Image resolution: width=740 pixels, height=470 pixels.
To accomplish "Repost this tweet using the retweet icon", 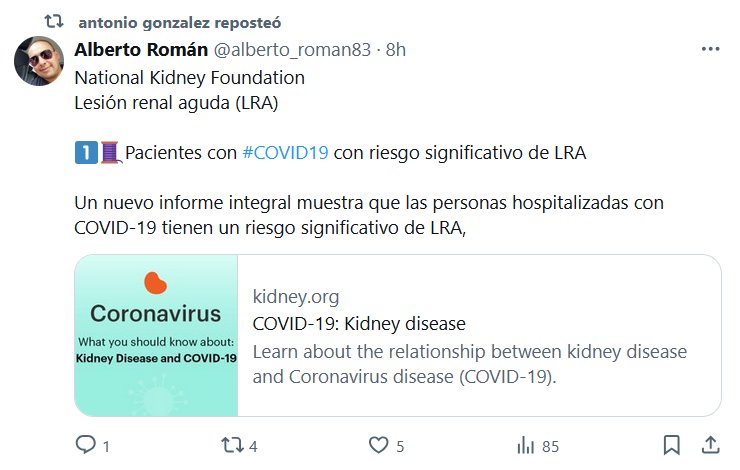I will click(232, 445).
